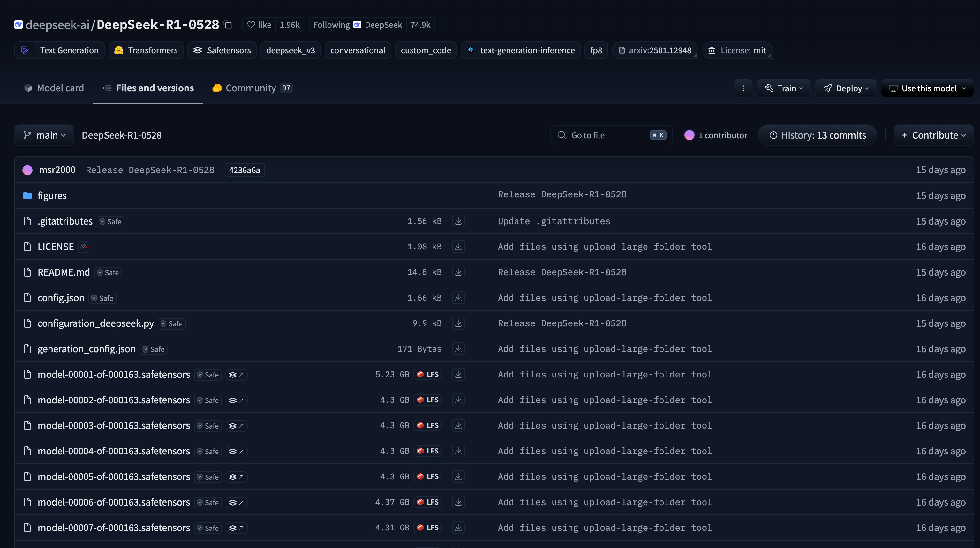Download model-00001-of-000163.safetensors file
Viewport: 980px width, 548px height.
(x=458, y=375)
